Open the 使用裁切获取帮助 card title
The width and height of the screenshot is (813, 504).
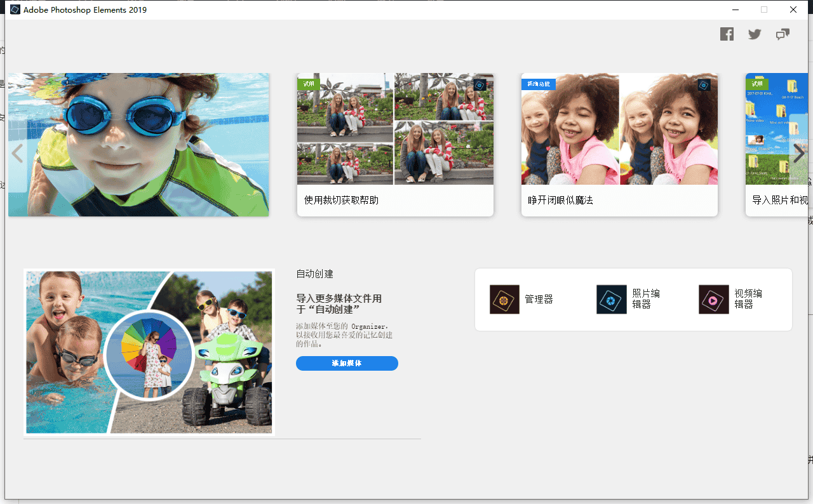[341, 200]
